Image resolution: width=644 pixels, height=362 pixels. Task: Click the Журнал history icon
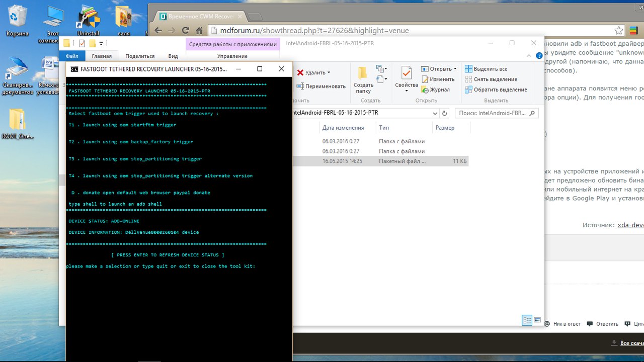click(425, 89)
